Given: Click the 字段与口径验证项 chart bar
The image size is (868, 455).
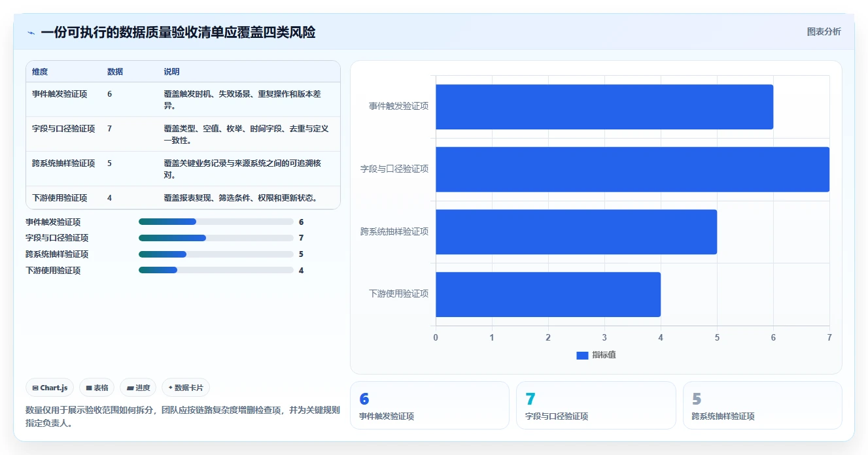Looking at the screenshot, I should pos(633,169).
